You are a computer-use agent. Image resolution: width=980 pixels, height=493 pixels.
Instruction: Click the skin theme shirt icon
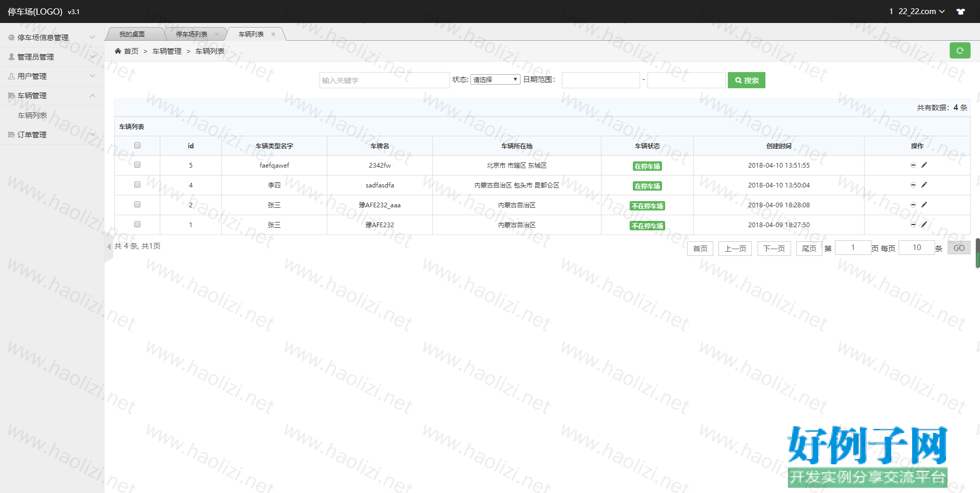(x=960, y=11)
